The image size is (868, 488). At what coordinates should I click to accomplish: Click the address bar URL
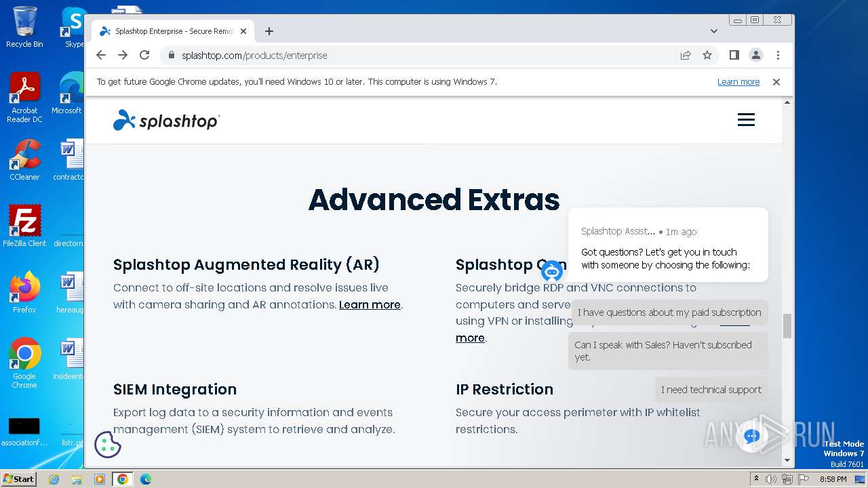coord(254,56)
